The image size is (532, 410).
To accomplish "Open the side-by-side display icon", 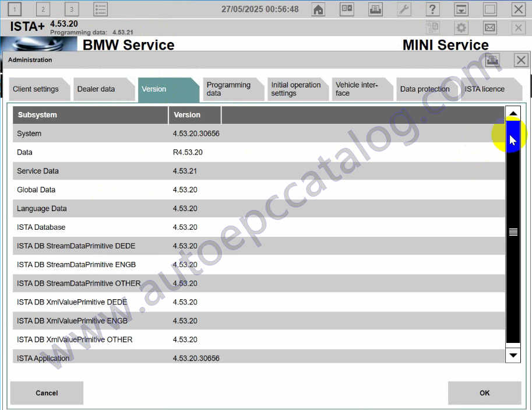I will (x=347, y=9).
